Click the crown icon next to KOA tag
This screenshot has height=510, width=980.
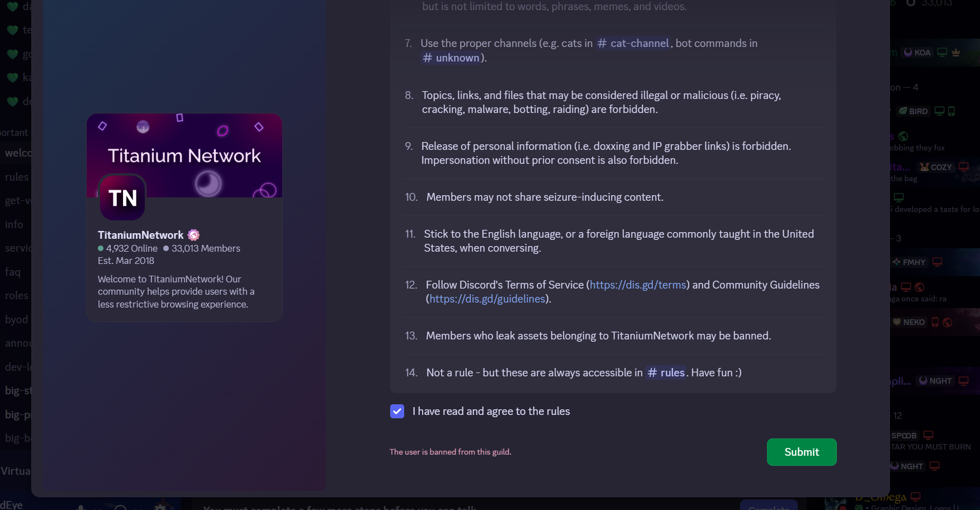(x=955, y=53)
